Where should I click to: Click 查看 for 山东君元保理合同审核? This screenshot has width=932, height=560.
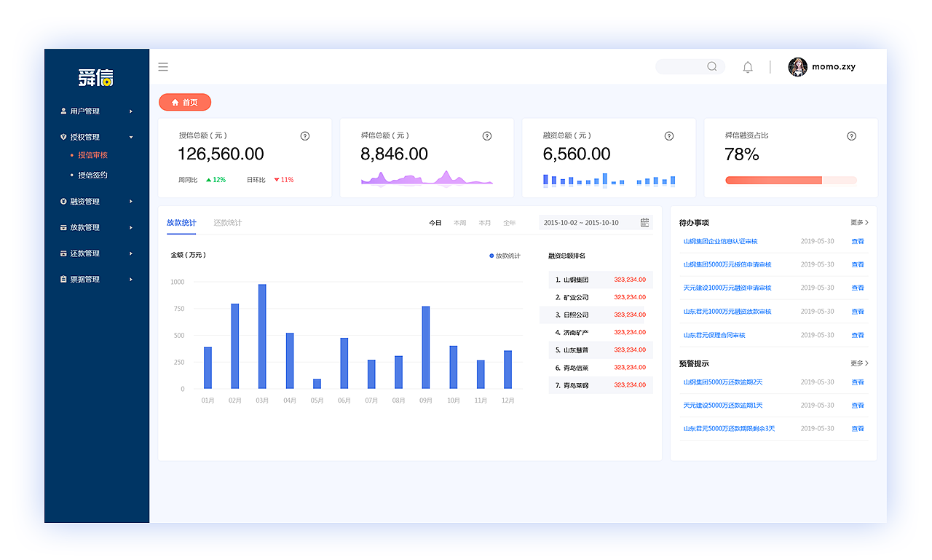click(x=858, y=336)
